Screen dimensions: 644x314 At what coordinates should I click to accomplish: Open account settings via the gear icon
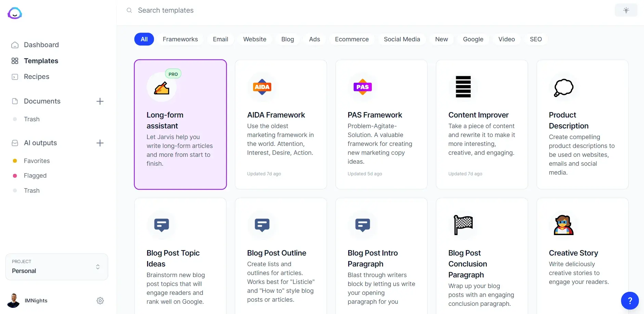pyautogui.click(x=100, y=301)
